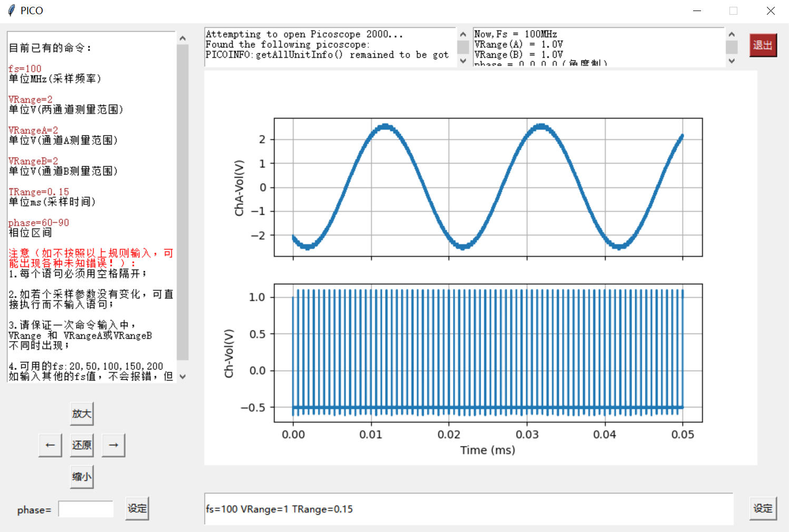
Task: Click the red 退出 exit button
Action: 763,45
